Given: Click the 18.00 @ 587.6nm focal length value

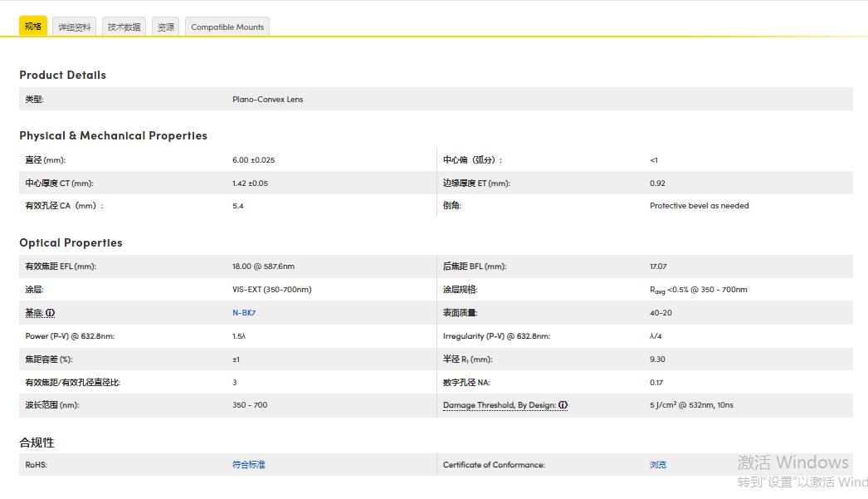Looking at the screenshot, I should (263, 267).
